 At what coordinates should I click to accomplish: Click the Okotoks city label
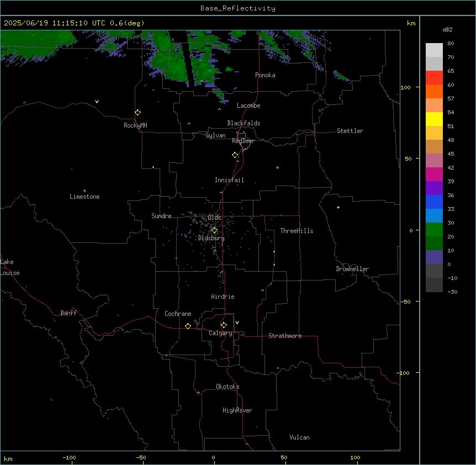click(x=228, y=387)
